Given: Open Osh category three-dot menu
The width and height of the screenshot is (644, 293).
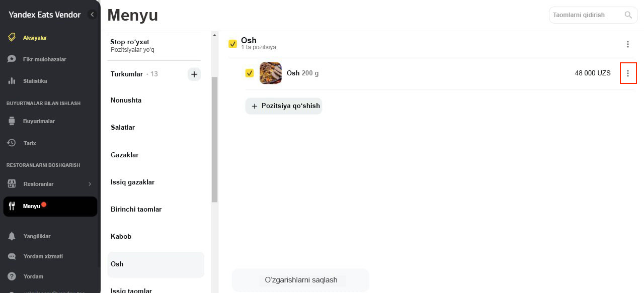Looking at the screenshot, I should (x=628, y=44).
